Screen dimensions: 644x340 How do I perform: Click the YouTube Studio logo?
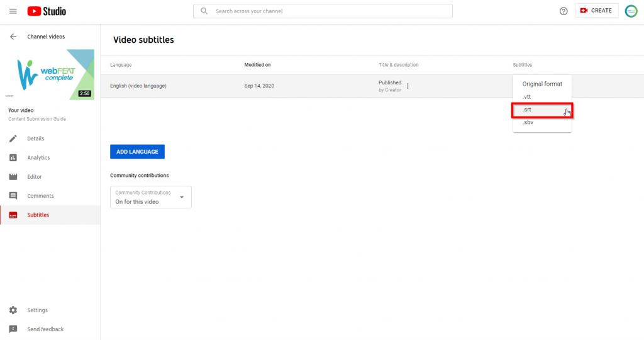point(47,11)
